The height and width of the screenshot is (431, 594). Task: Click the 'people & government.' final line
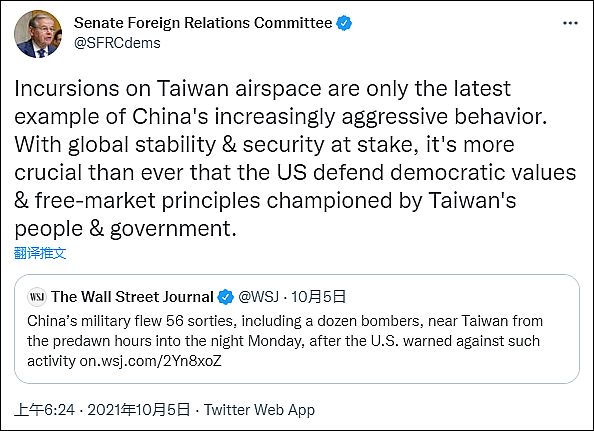(125, 229)
